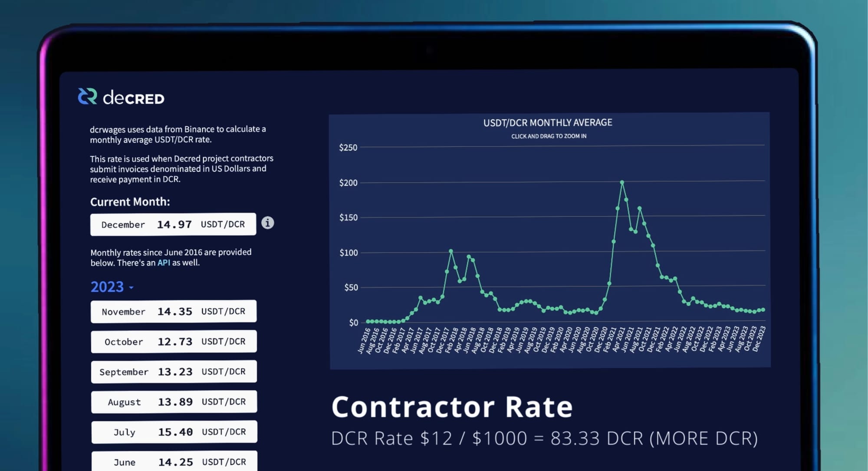The height and width of the screenshot is (471, 868).
Task: Click the info icon beside December rate
Action: [x=268, y=223]
